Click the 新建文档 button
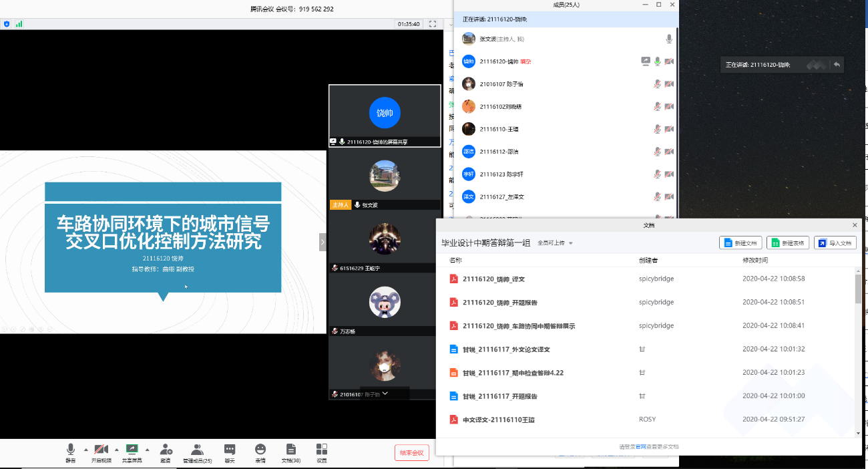Screen dimensions: 868x469 pyautogui.click(x=740, y=243)
